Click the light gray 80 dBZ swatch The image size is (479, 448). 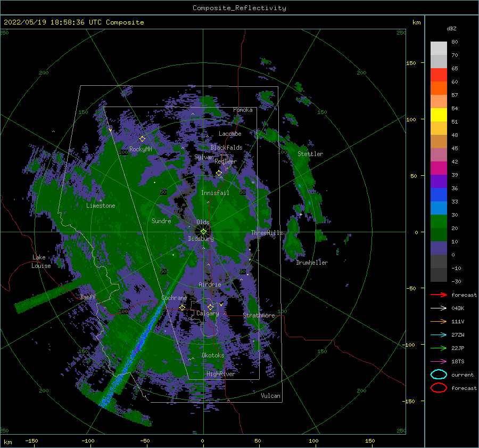[439, 48]
